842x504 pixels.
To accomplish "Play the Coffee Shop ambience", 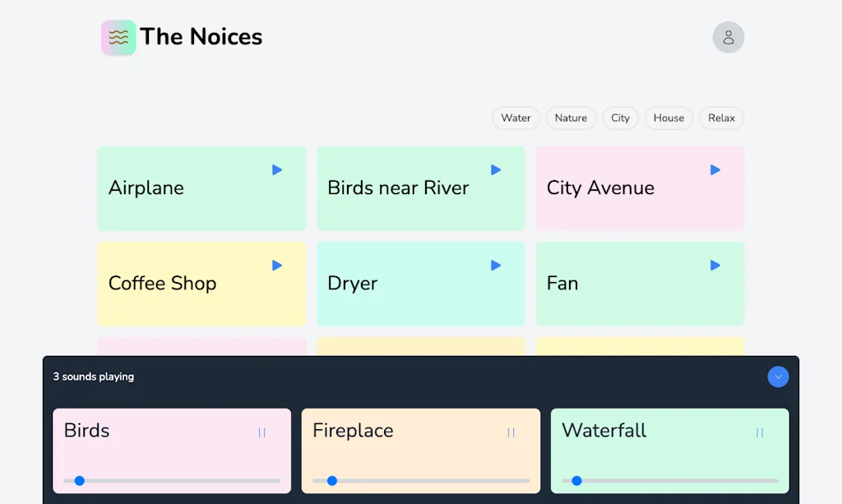I will [275, 265].
